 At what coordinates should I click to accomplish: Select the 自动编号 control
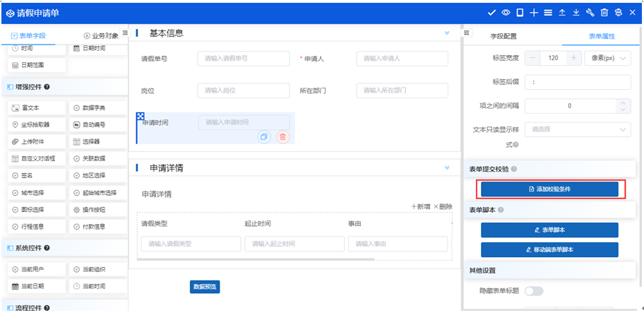point(98,125)
